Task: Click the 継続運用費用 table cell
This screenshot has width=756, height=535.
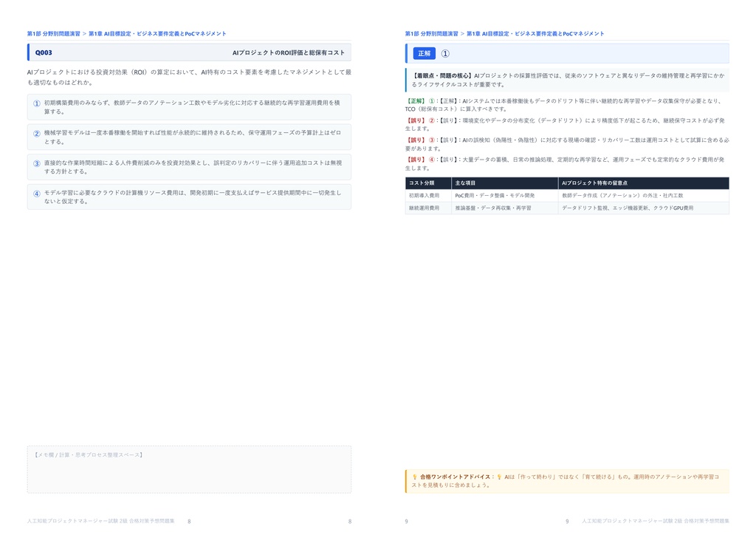Action: [428, 208]
